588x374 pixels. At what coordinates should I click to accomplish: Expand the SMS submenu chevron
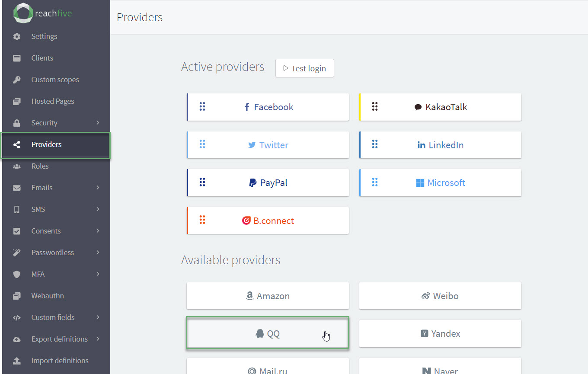tap(98, 209)
